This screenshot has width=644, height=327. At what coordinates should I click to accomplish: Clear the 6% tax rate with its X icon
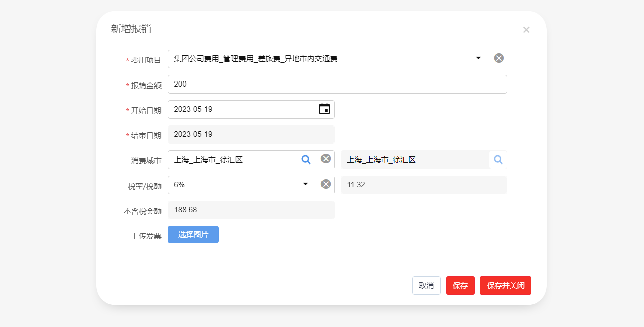[x=326, y=184]
